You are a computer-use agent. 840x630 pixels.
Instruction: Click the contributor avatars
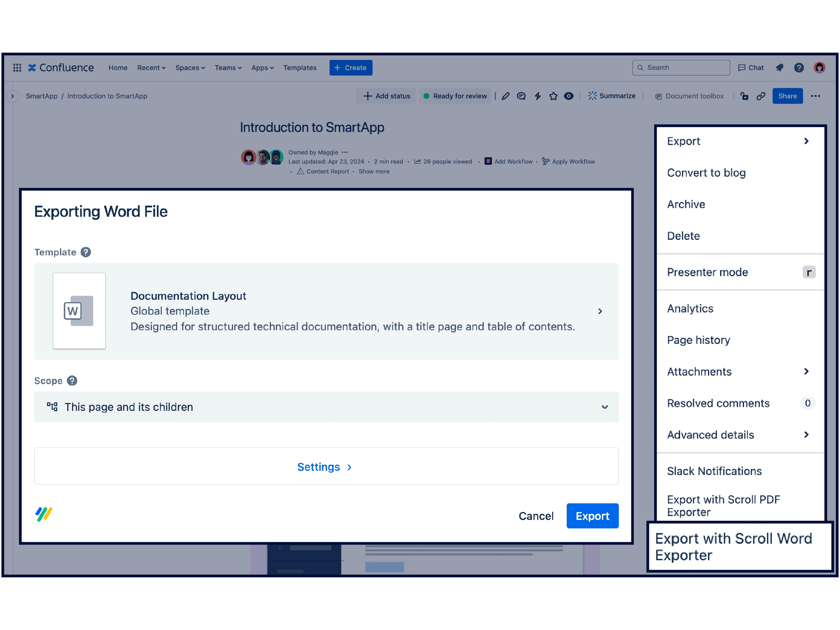point(262,157)
